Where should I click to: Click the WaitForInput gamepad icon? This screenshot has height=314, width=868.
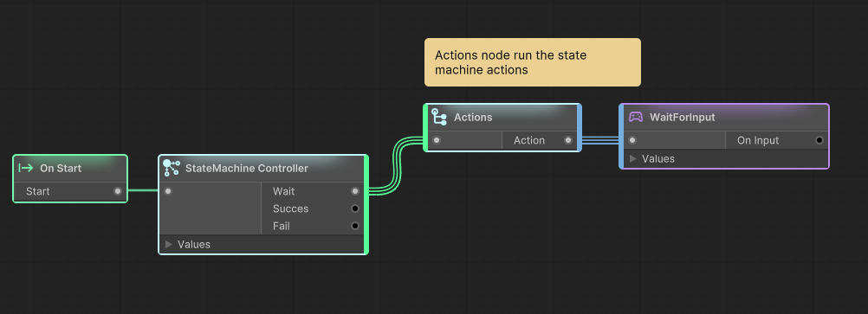pyautogui.click(x=636, y=117)
